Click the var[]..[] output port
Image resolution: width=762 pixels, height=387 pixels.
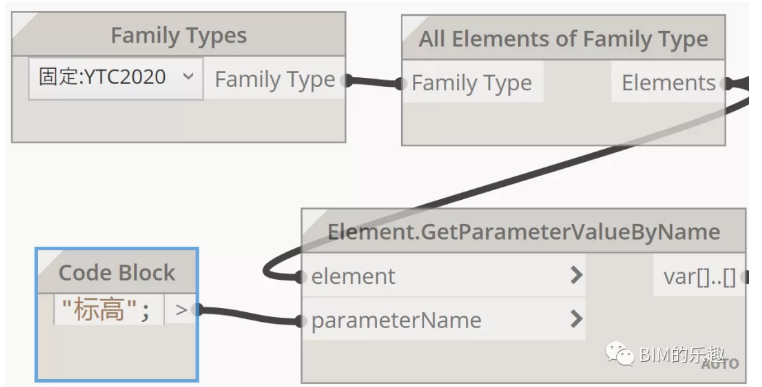(x=699, y=277)
